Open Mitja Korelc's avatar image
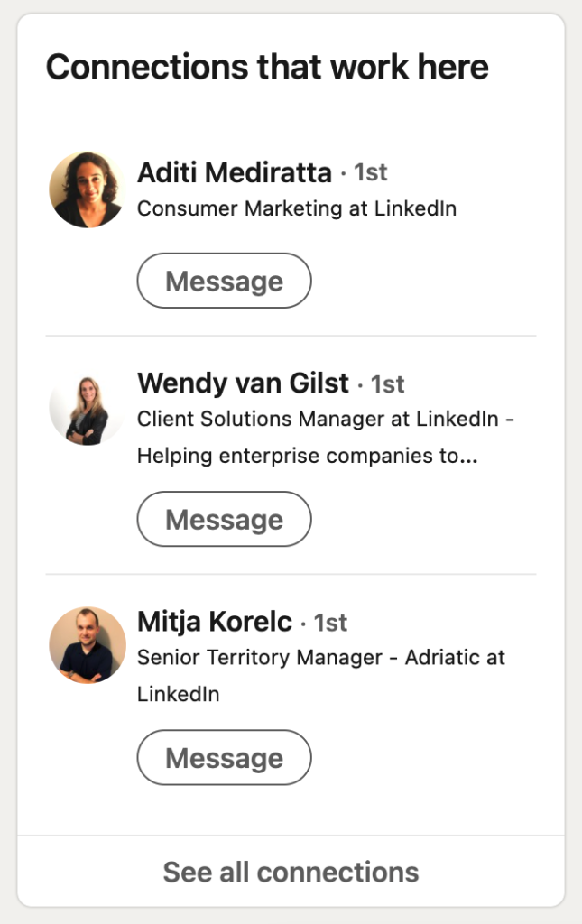Viewport: 582px width, 924px height. [88, 645]
